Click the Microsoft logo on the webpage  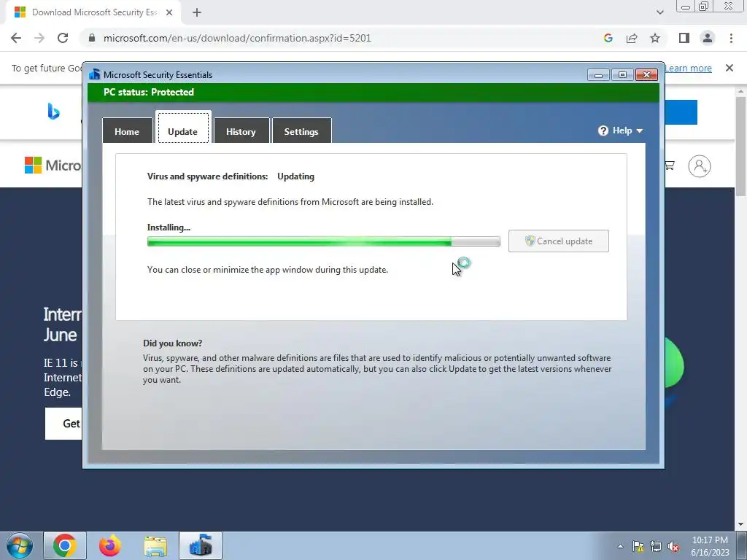click(53, 166)
